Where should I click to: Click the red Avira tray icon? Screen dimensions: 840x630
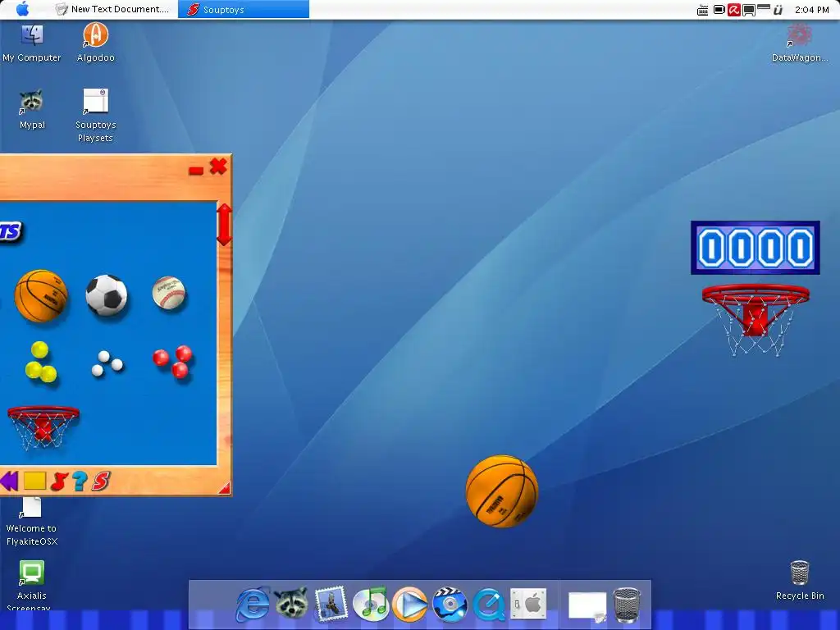click(734, 10)
